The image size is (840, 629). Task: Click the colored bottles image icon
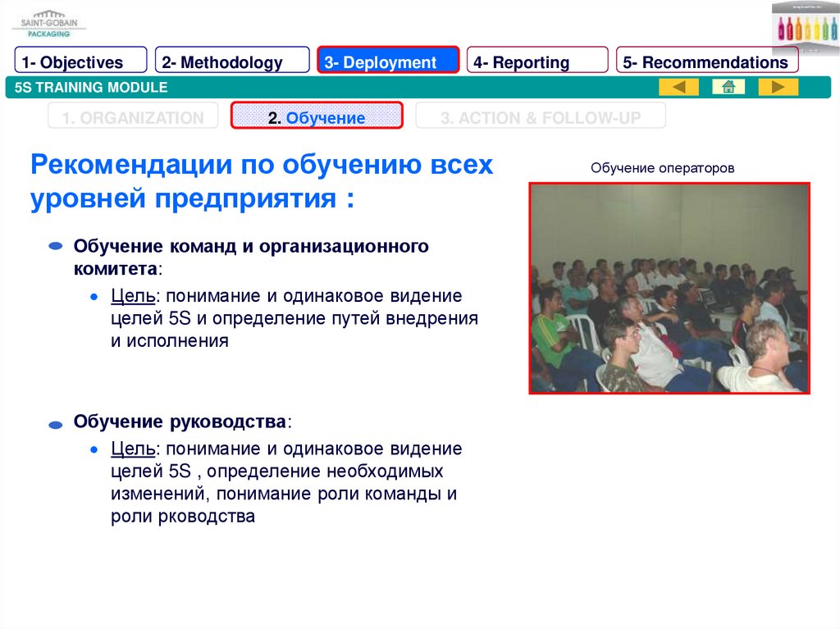click(805, 26)
